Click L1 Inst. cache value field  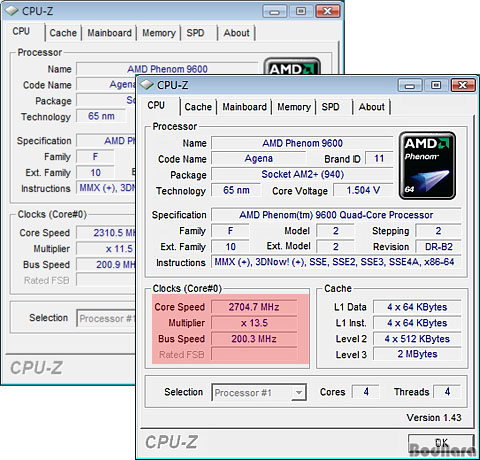pos(417,323)
